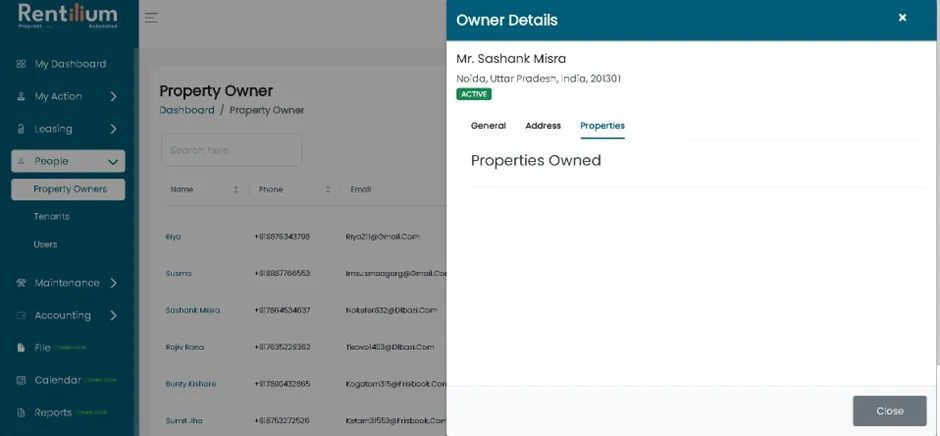Click phone number +918753272526
The image size is (940, 436).
(x=282, y=421)
